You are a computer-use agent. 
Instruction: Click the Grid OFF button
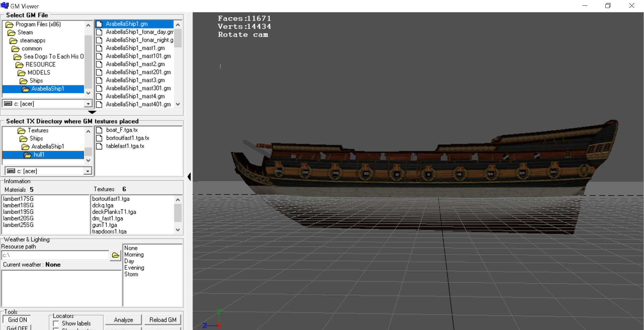[17, 328]
